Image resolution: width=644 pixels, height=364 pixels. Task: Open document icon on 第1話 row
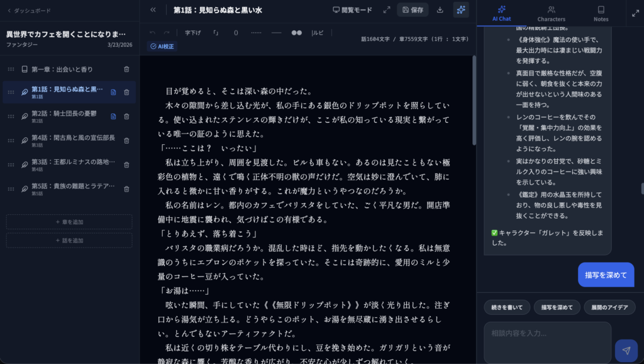[x=113, y=92]
